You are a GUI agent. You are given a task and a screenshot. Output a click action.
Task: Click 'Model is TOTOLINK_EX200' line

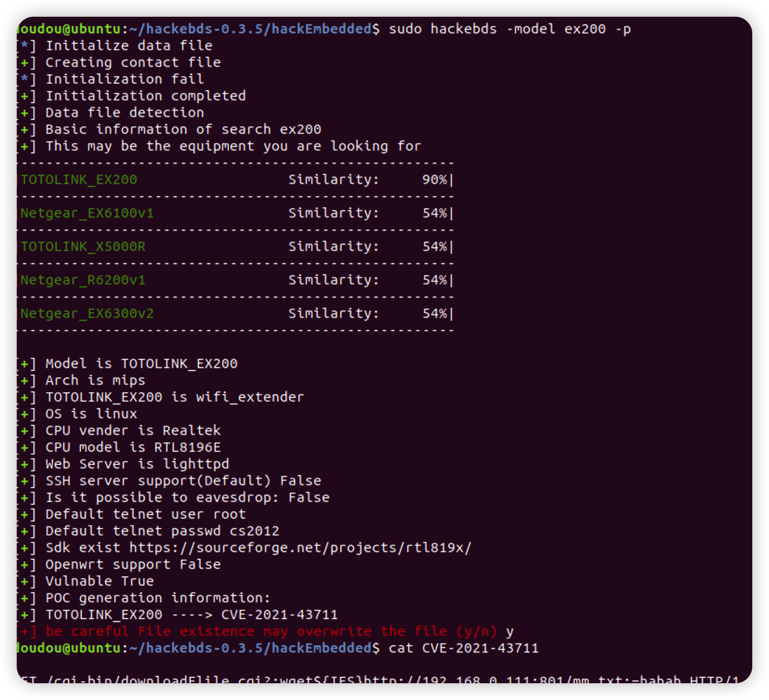point(141,363)
